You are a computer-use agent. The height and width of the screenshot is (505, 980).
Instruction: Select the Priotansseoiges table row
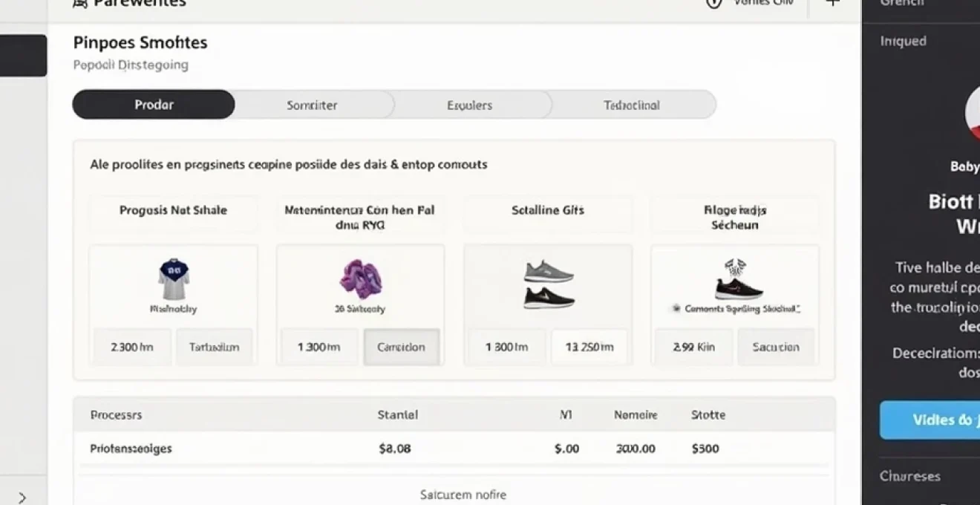[x=454, y=449]
